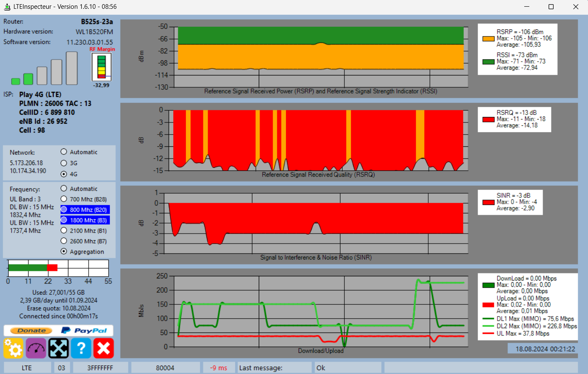This screenshot has height=374, width=588.
Task: Click the LTE status bar field
Action: [27, 368]
